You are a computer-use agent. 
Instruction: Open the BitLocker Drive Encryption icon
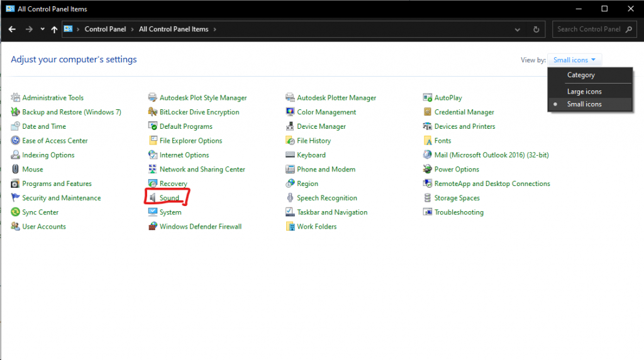152,112
